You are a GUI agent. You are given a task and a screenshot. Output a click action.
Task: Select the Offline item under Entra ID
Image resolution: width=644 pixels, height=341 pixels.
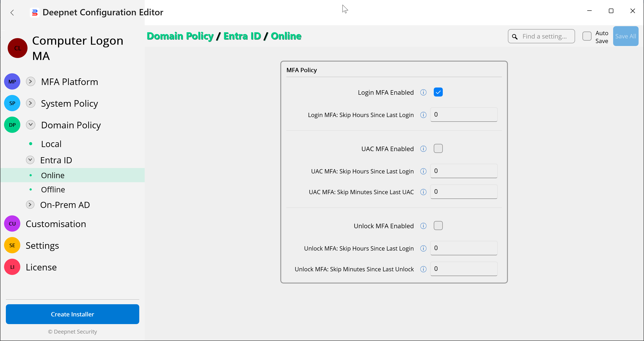click(x=53, y=190)
